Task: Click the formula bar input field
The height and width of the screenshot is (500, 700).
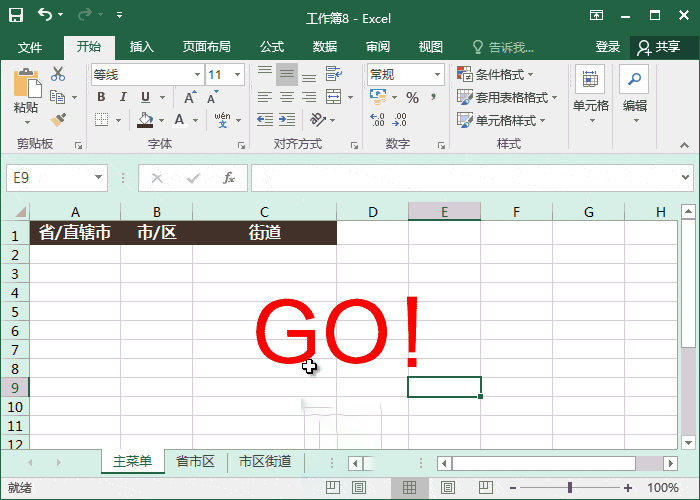Action: tap(465, 178)
